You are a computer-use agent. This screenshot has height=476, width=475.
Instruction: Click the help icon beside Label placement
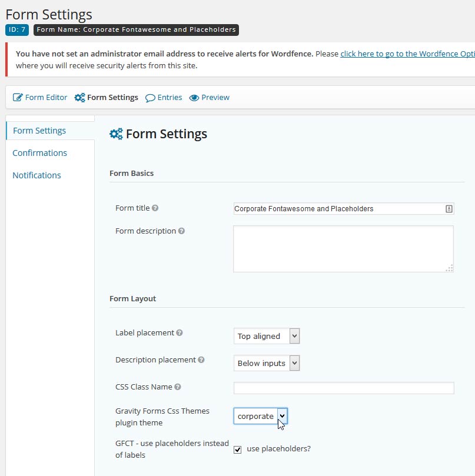[x=180, y=332]
